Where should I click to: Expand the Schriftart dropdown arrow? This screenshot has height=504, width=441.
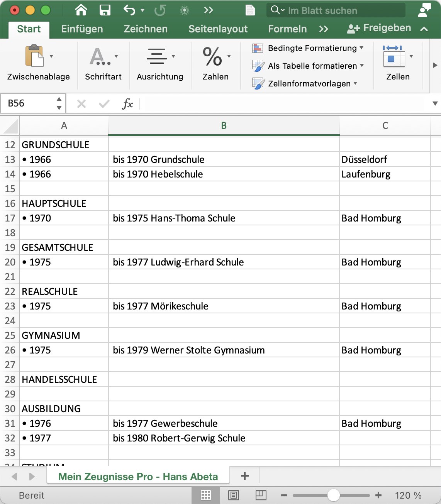[x=116, y=56]
